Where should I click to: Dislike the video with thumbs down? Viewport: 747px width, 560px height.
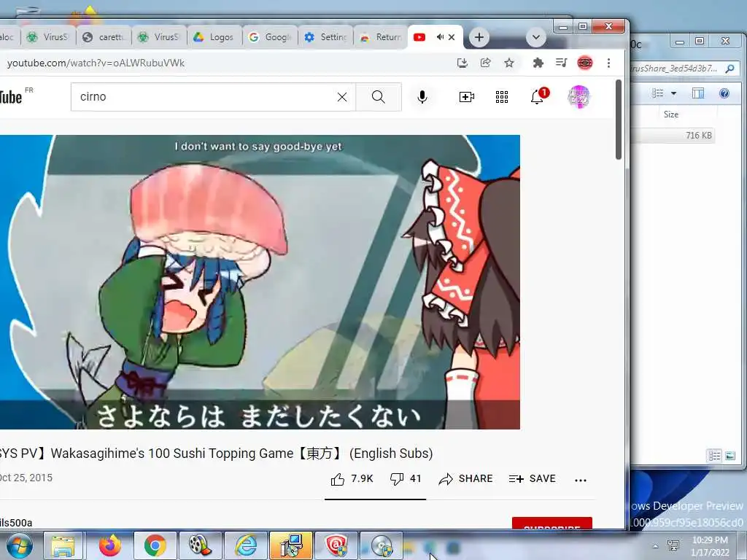[x=406, y=479]
